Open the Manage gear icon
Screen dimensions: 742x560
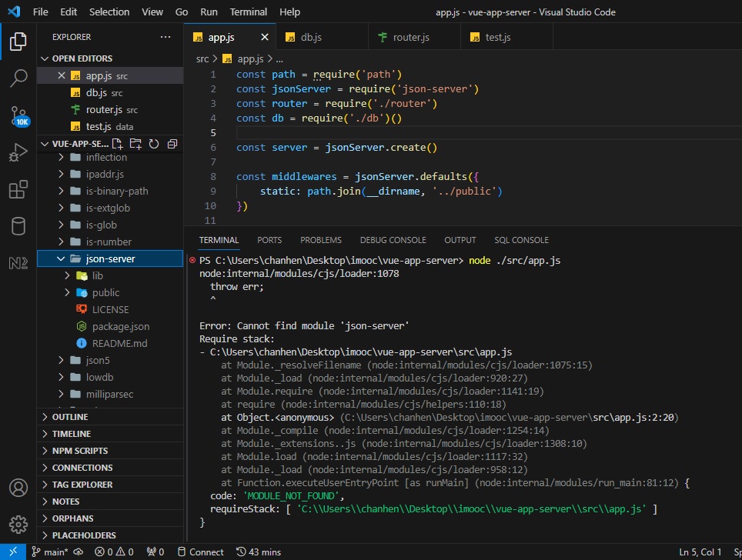(18, 525)
